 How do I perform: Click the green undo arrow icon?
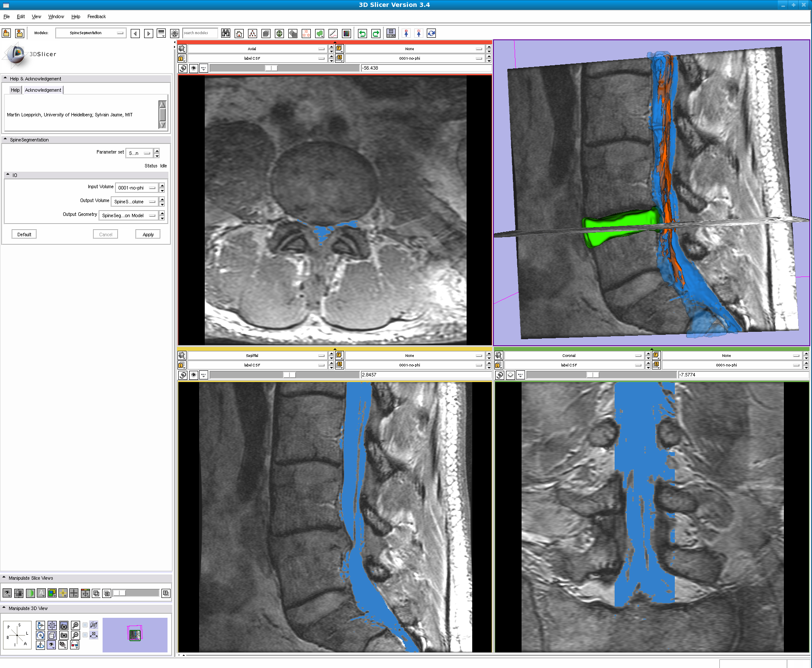click(362, 33)
